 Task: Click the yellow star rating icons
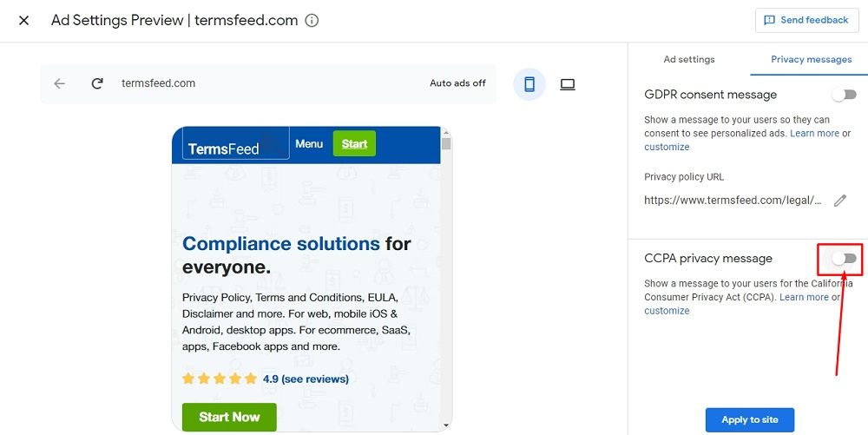click(220, 379)
